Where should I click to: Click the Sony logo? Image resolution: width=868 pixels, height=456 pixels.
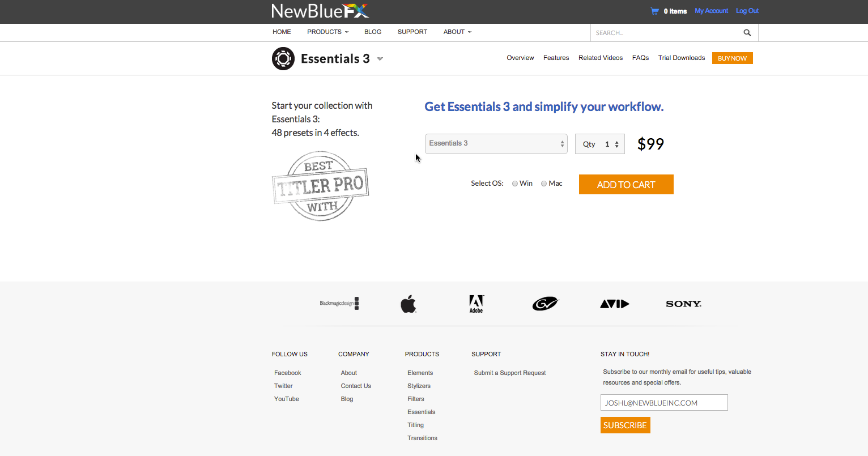pyautogui.click(x=683, y=304)
